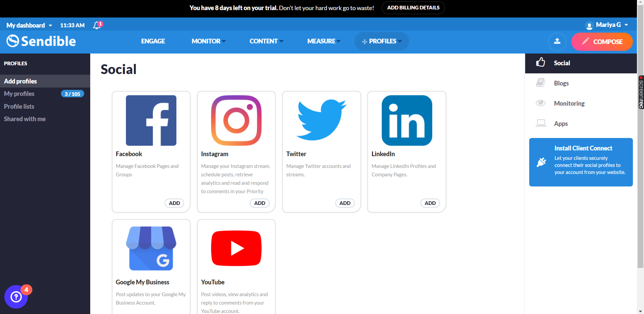Viewport: 644px width, 314px height.
Task: Click the Compose button
Action: [602, 42]
